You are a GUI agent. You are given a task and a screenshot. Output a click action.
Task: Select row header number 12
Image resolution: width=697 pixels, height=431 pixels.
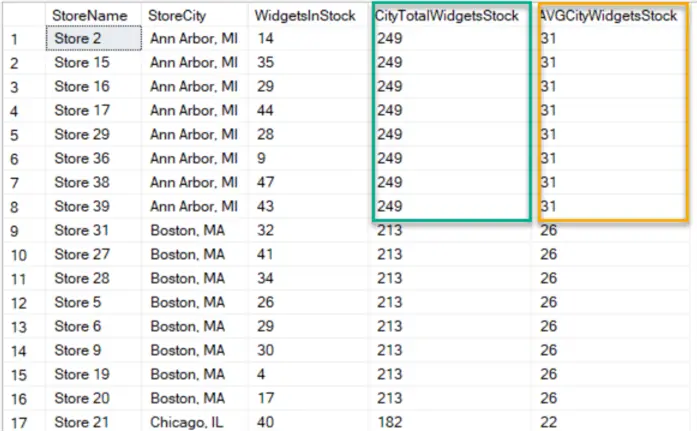(x=24, y=303)
